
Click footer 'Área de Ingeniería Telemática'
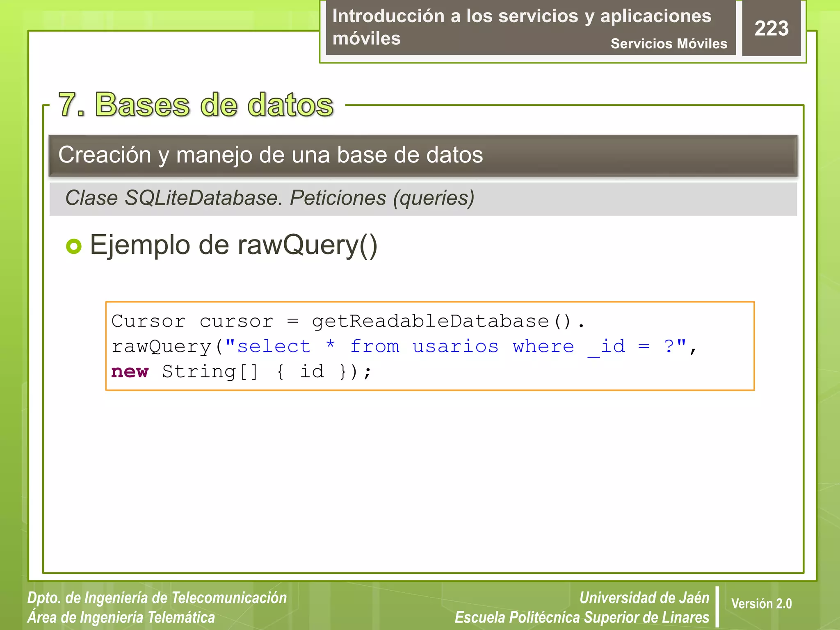tap(121, 617)
